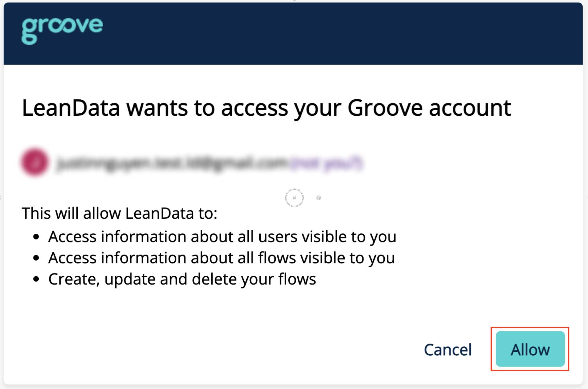588x389 pixels.
Task: Click Cancel to deny access
Action: coord(448,350)
